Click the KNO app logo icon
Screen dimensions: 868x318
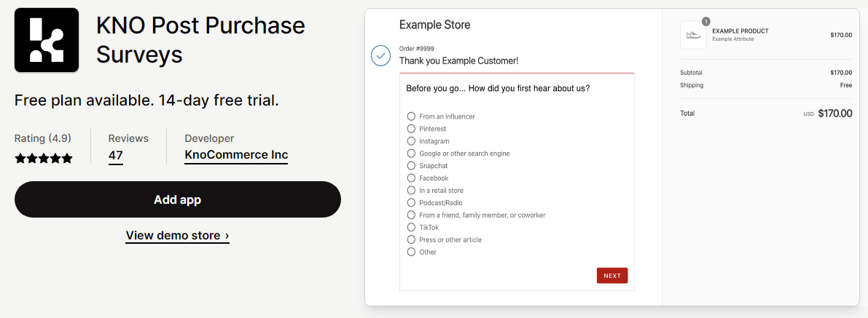(47, 40)
